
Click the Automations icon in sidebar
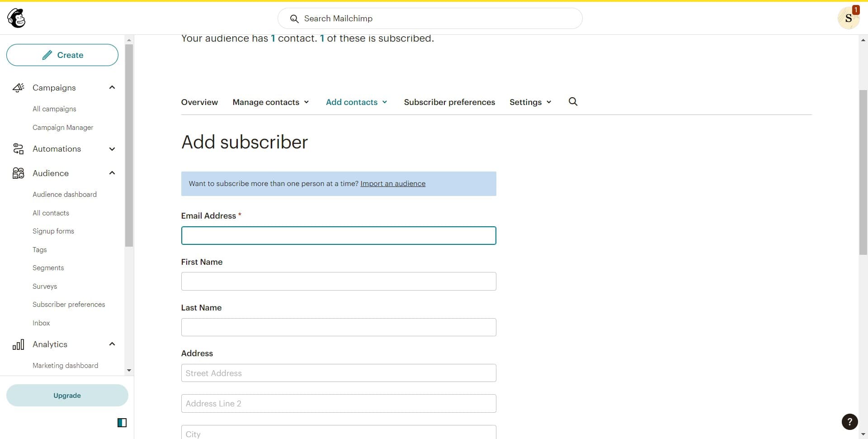click(x=18, y=149)
